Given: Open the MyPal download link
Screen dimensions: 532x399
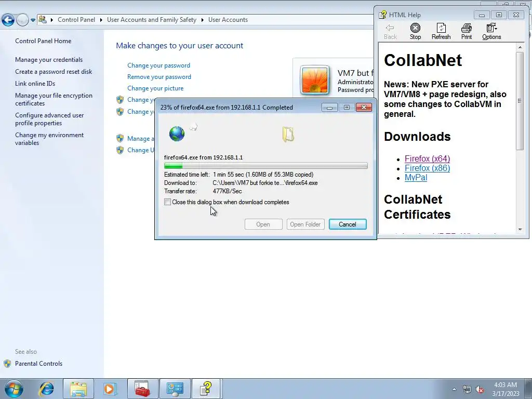Looking at the screenshot, I should 416,178.
